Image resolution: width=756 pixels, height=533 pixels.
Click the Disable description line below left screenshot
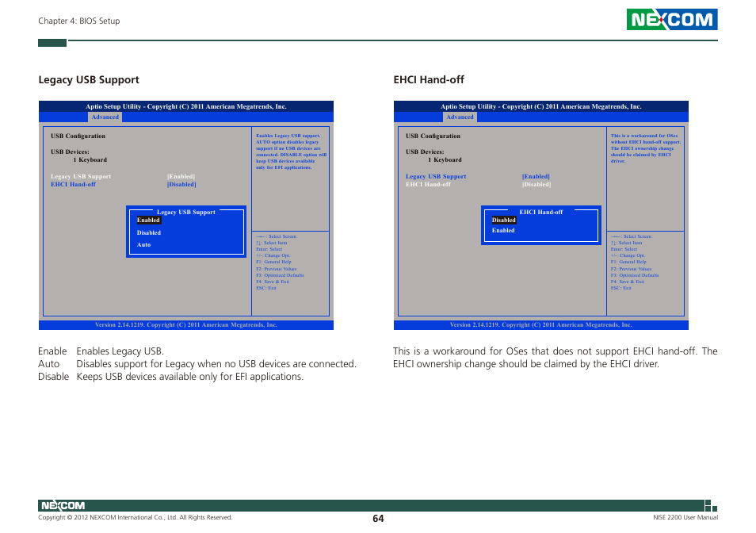tap(170, 377)
